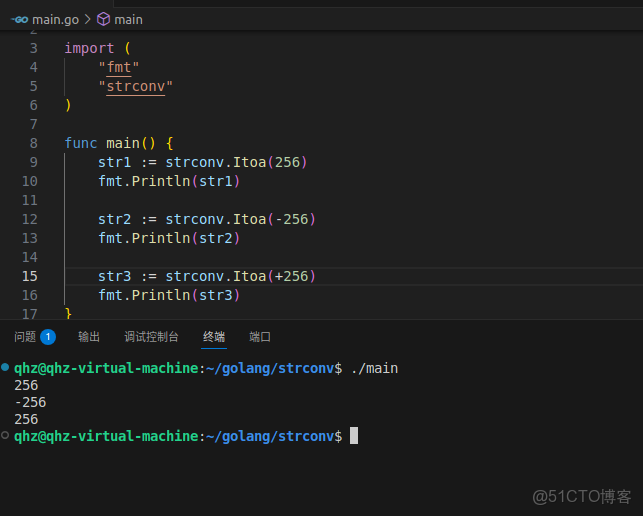Click the cube symbol icon beside main
Screen dimensions: 643x516
pos(103,19)
